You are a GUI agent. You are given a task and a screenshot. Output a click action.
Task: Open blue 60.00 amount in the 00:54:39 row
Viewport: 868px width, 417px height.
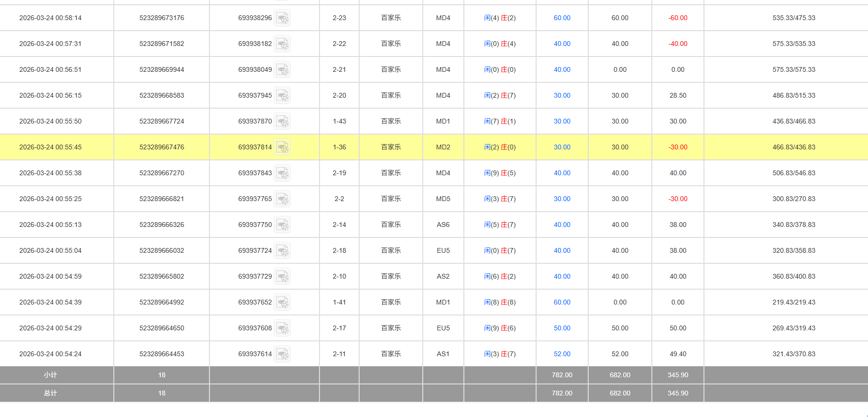562,303
